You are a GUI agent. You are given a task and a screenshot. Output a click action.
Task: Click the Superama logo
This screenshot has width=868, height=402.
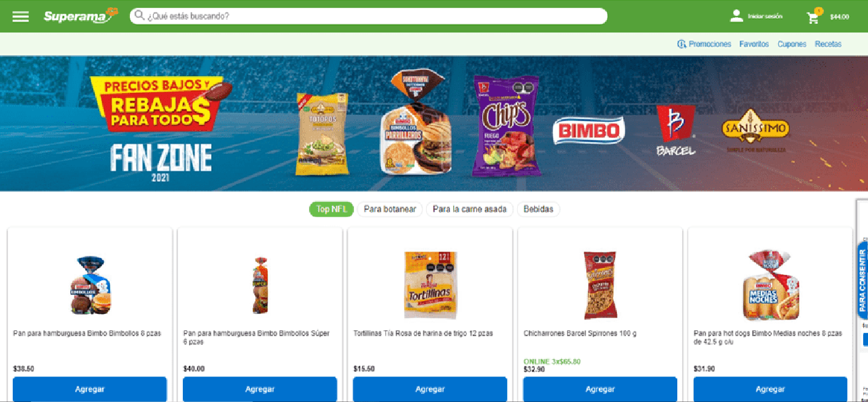[x=80, y=15]
